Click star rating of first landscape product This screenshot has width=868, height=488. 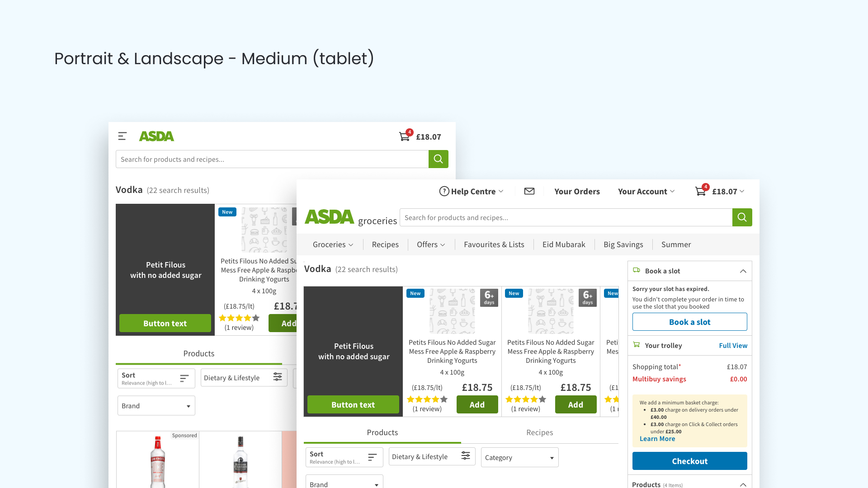coord(427,399)
